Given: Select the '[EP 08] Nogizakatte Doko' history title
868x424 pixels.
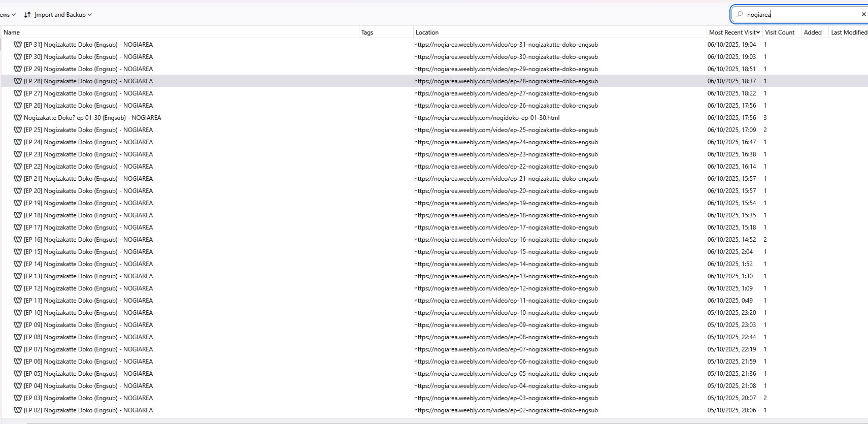Looking at the screenshot, I should (x=88, y=337).
